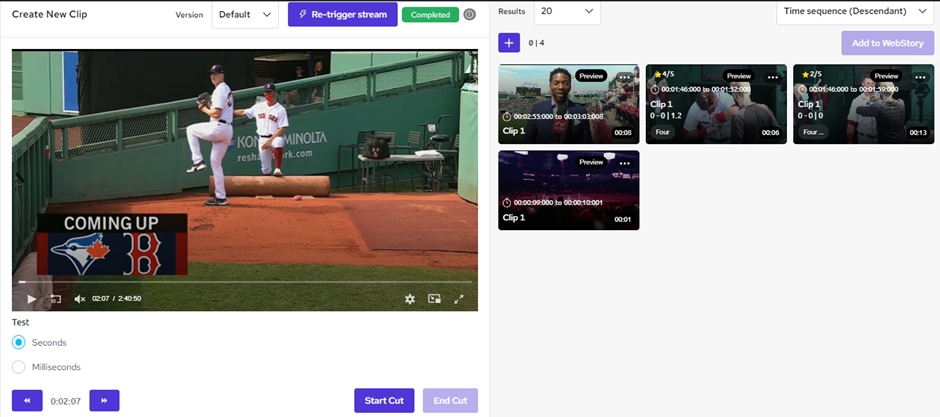Image resolution: width=940 pixels, height=417 pixels.
Task: Click the Four tag on the 00:06 clip
Action: click(x=662, y=132)
